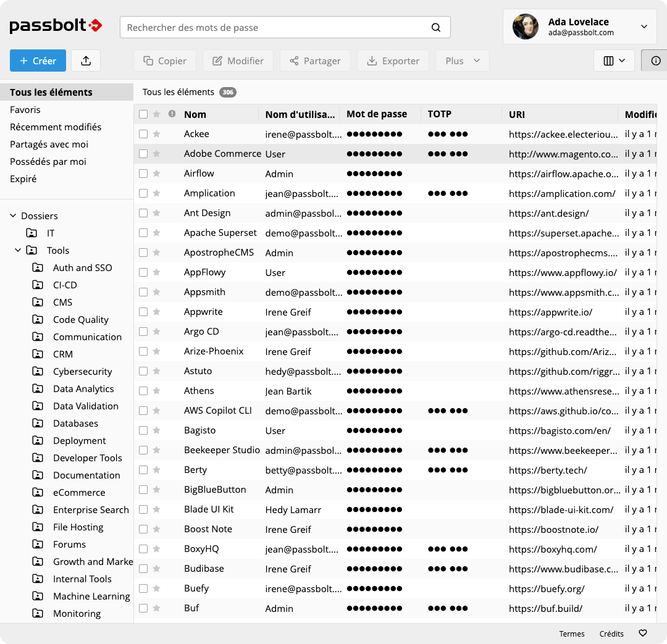Open the Plus actions dropdown
This screenshot has width=667, height=644.
(x=463, y=61)
